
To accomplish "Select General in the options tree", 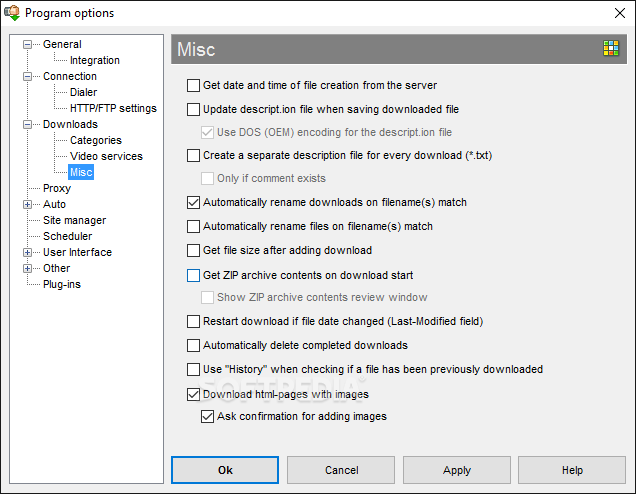I will pos(62,44).
